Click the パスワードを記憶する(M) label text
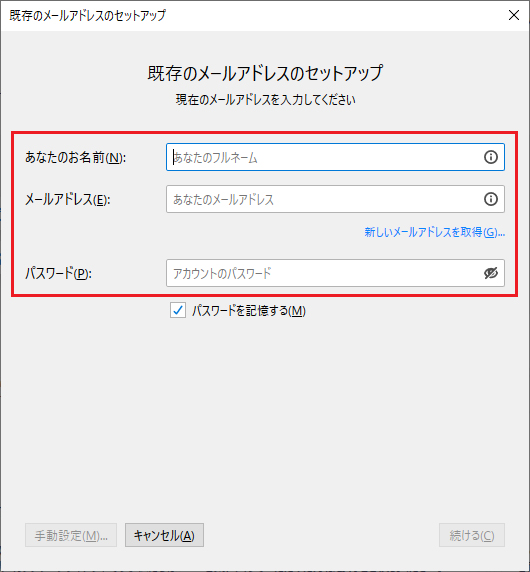The image size is (530, 572). pyautogui.click(x=249, y=311)
